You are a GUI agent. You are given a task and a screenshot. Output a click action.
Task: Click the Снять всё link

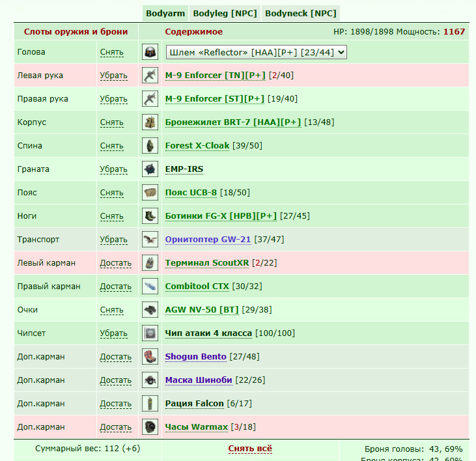pyautogui.click(x=250, y=449)
